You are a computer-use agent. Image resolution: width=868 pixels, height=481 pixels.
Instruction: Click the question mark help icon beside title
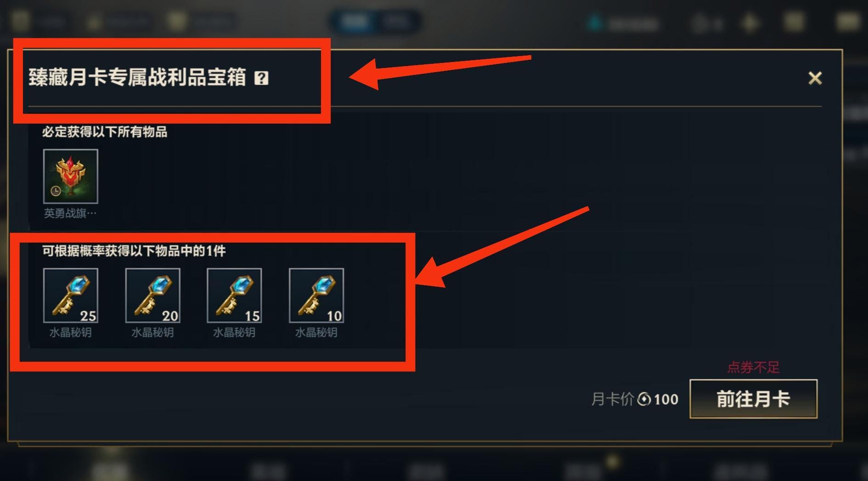[261, 78]
